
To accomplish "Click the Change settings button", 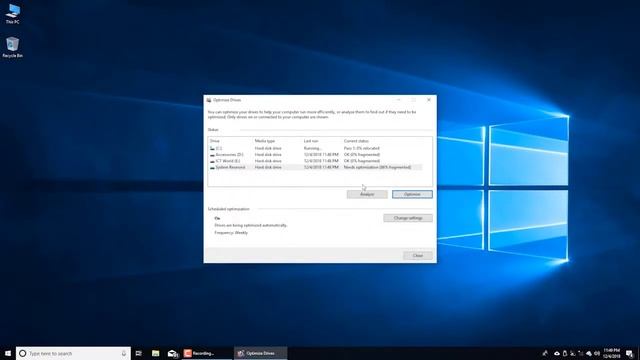I will pyautogui.click(x=408, y=218).
